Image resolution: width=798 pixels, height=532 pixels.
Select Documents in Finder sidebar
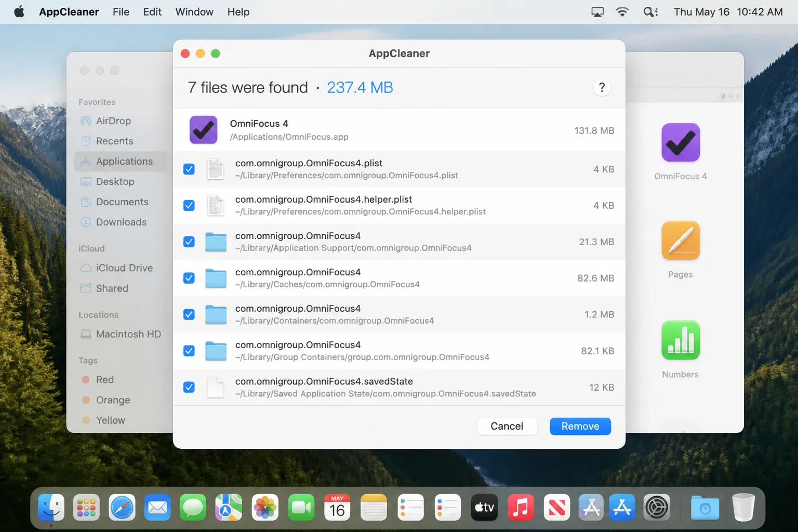click(121, 202)
